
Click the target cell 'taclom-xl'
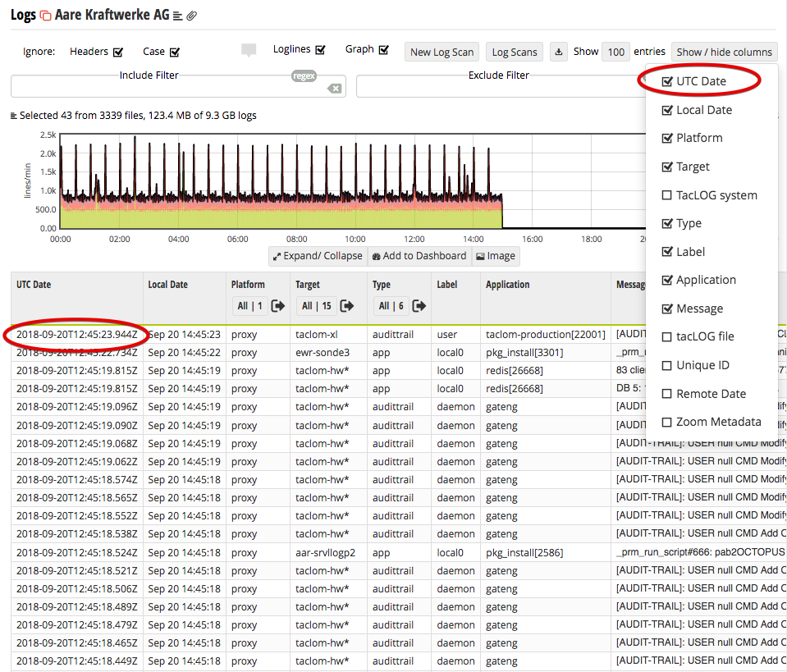tap(316, 335)
